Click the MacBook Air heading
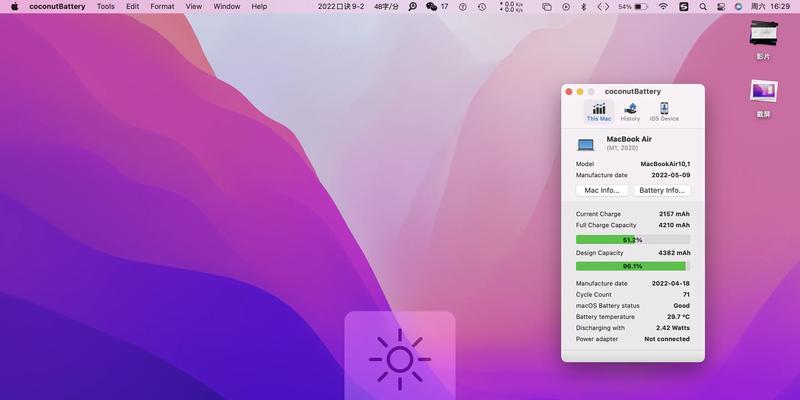 tap(629, 139)
